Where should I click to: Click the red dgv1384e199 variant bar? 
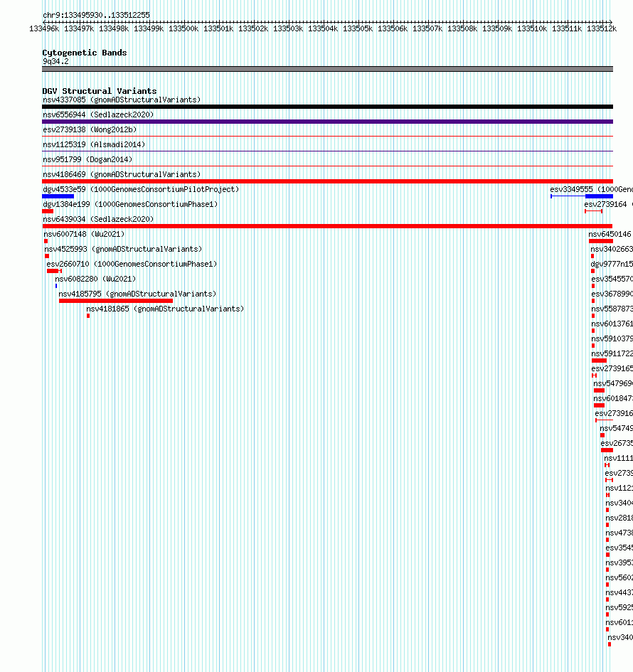point(48,211)
